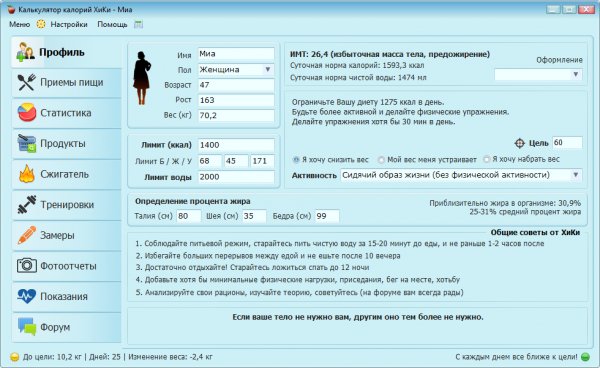
Task: Click the Рост field showing 163
Action: 236,100
